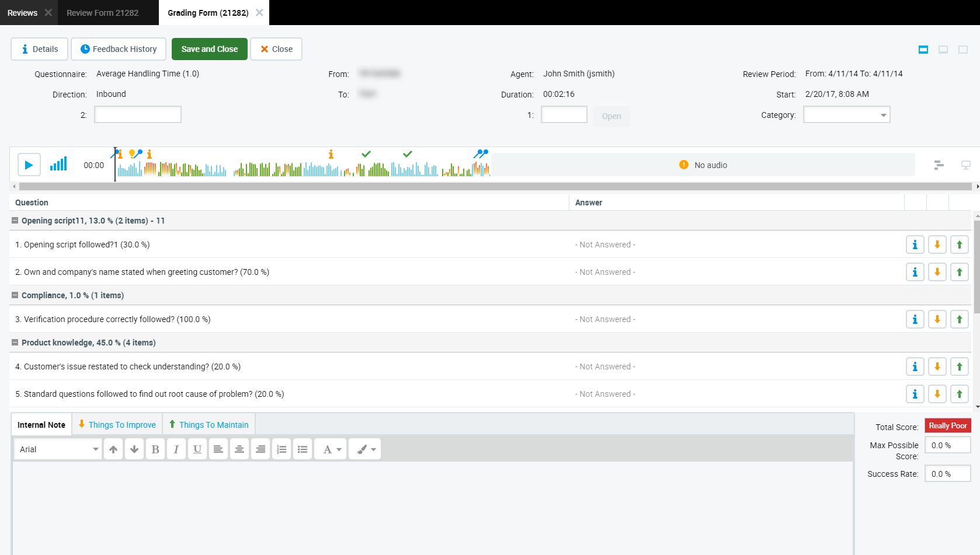Click the volume level bars icon
This screenshot has width=980, height=555.
coord(58,164)
